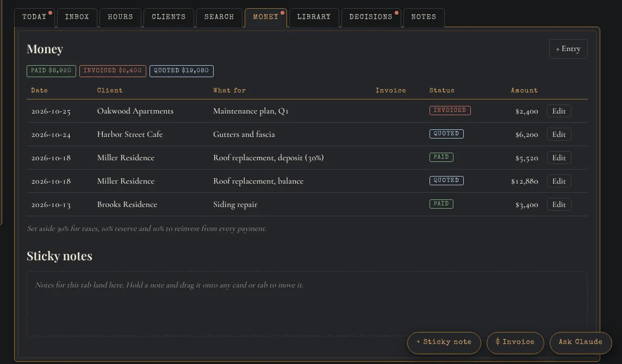Open the HOURS tab

[x=120, y=17]
